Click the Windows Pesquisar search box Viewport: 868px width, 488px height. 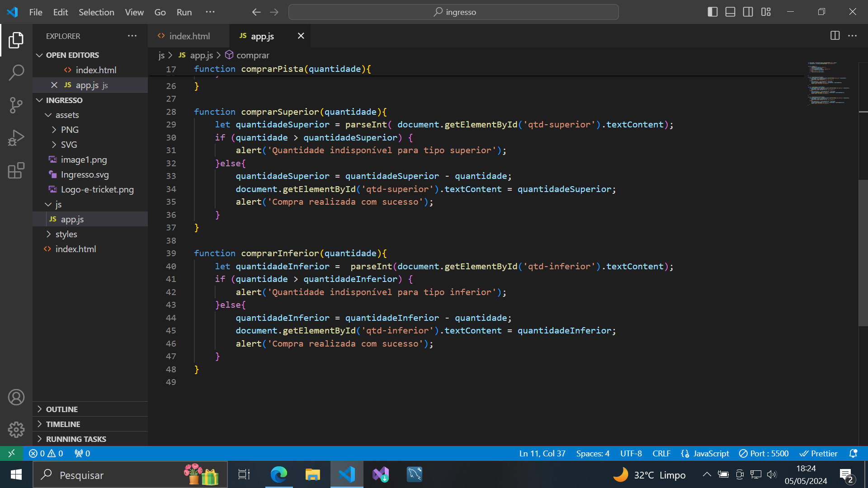click(x=130, y=474)
